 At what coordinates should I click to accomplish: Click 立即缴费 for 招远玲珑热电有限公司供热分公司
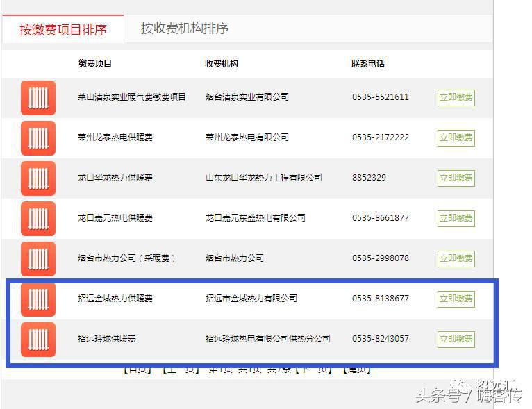click(456, 339)
